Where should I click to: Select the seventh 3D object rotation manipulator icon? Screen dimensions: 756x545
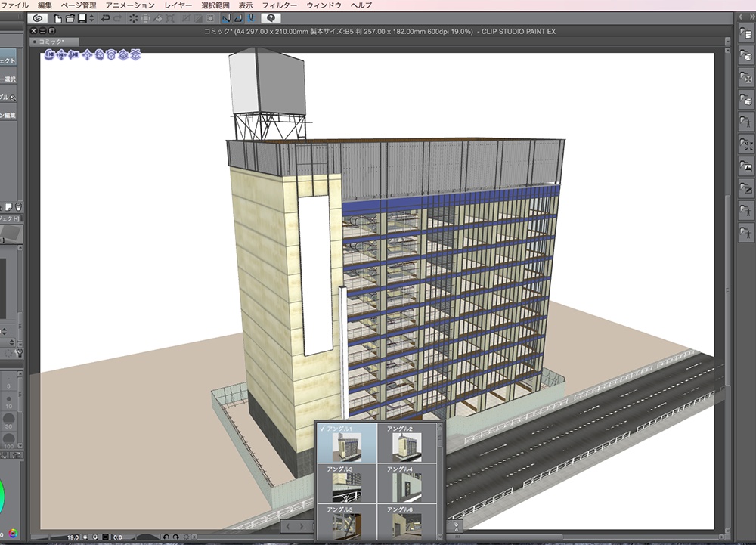[x=123, y=55]
